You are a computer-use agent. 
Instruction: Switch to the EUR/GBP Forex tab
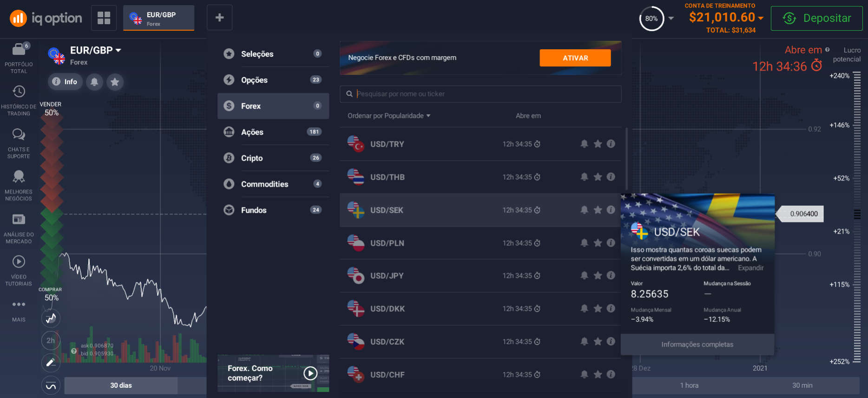(159, 18)
